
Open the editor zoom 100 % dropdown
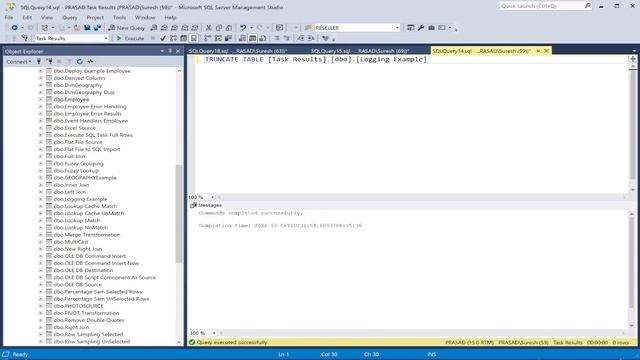(212, 197)
